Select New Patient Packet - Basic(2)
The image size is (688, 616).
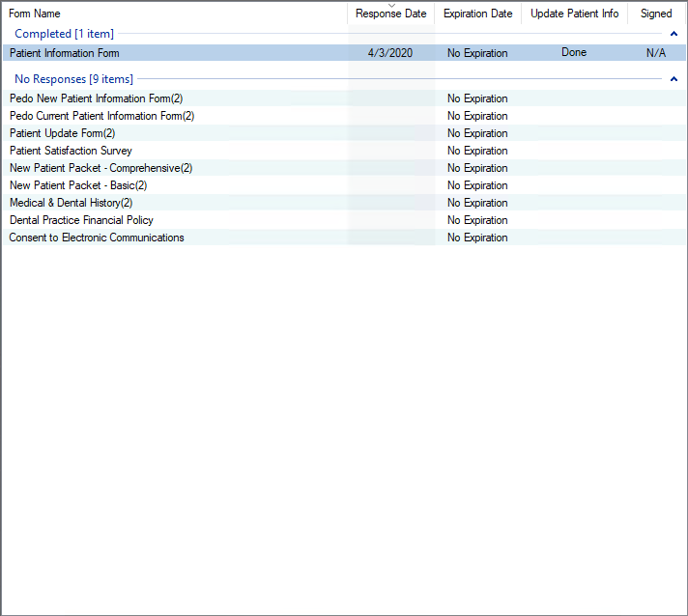78,185
